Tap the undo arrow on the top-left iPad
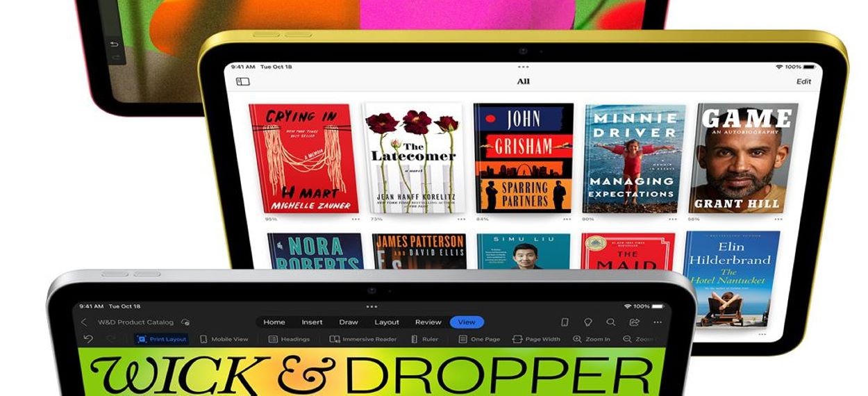 115,44
